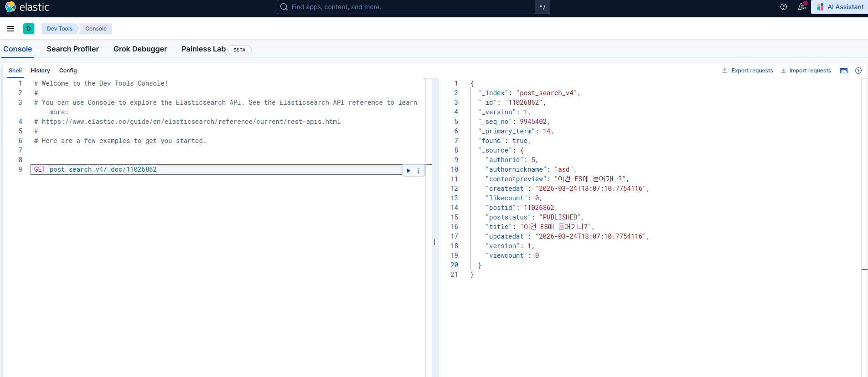The height and width of the screenshot is (377, 868).
Task: Click the "updatedat" timestamp line
Action: [568, 236]
